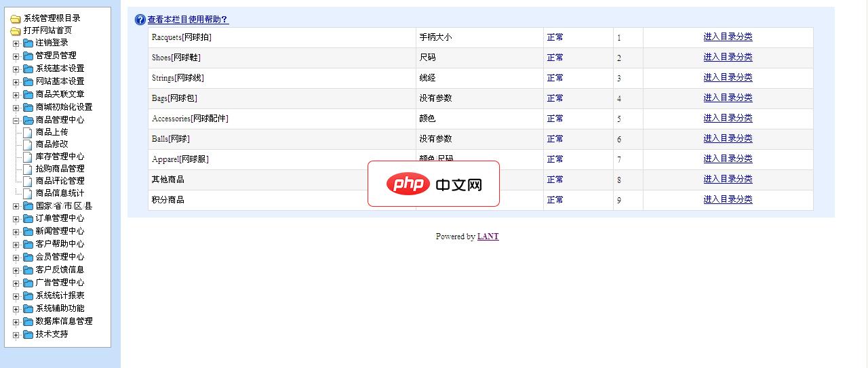Click the folder icon next to 数据库信息管理
The width and height of the screenshot is (868, 368).
28,321
